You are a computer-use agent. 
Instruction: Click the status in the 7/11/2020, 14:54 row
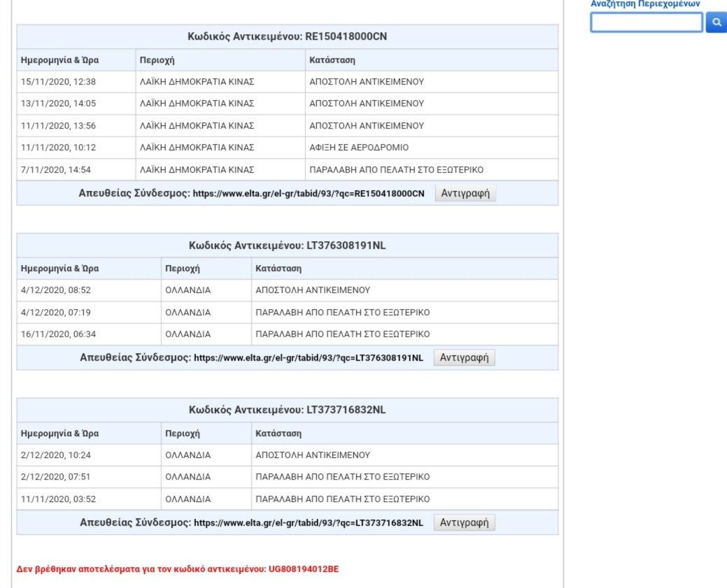point(397,170)
